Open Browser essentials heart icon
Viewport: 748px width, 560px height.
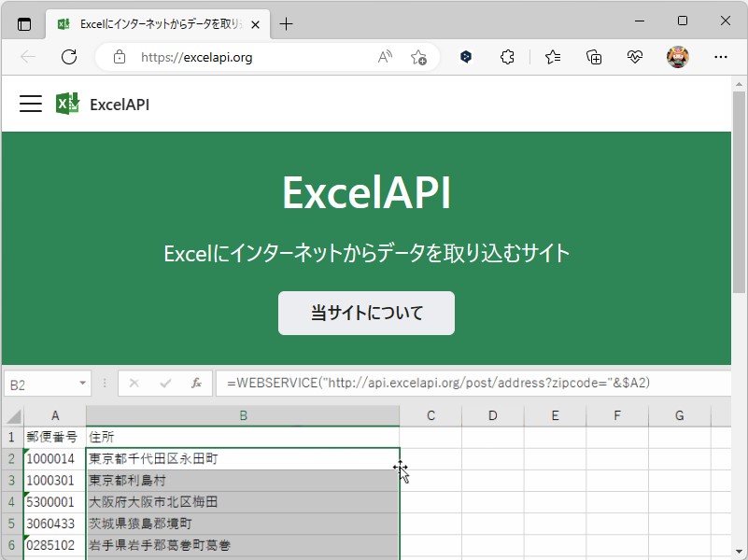pos(635,57)
